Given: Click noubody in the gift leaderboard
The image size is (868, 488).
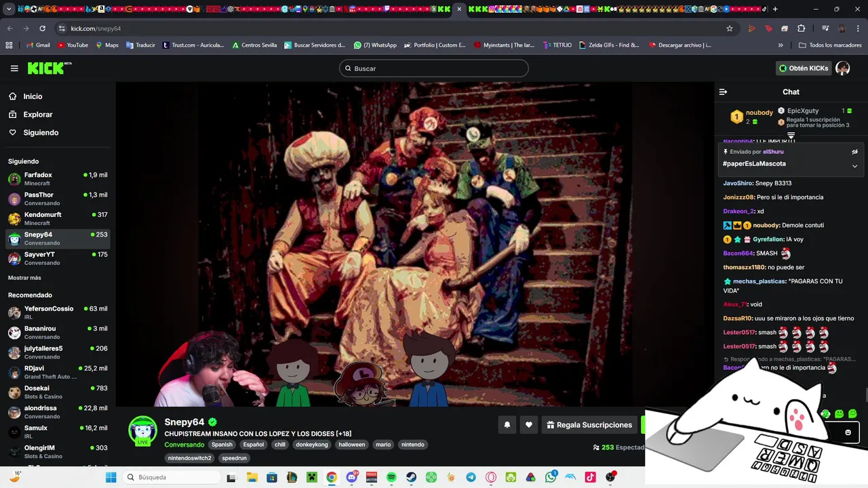Looking at the screenshot, I should 759,113.
